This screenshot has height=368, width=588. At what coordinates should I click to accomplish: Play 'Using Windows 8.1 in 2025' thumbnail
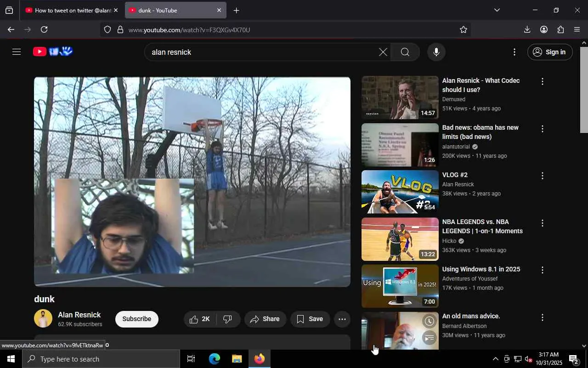400,286
